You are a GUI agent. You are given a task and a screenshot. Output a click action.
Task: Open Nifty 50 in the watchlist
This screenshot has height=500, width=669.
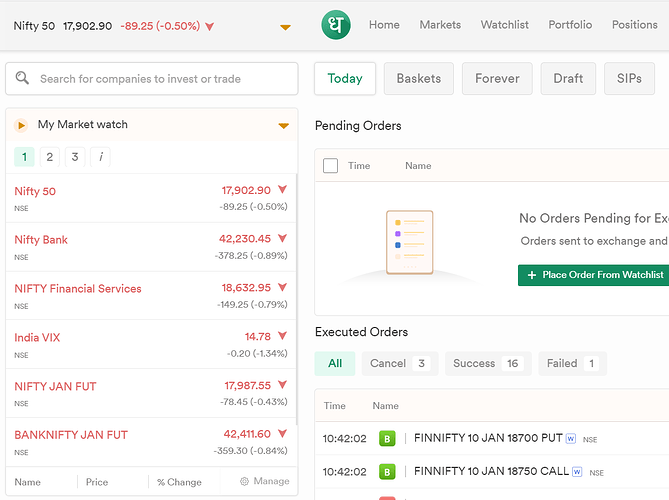pyautogui.click(x=151, y=198)
